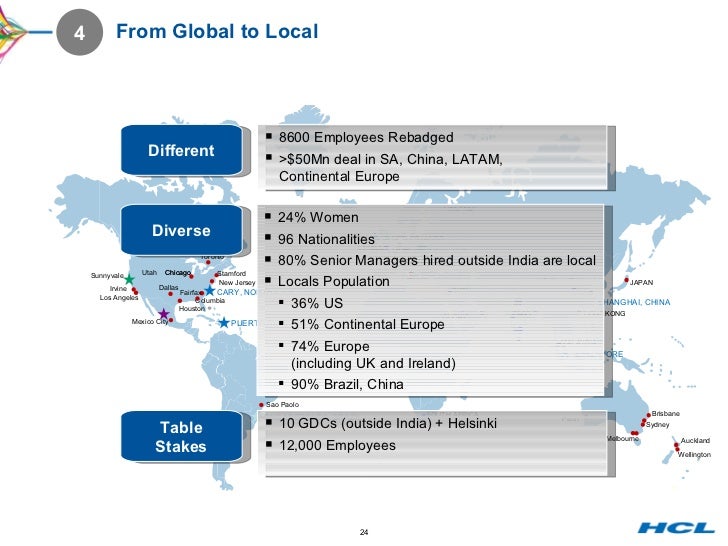This screenshot has width=728, height=546.
Task: Click the Table Stakes blue box
Action: [182, 436]
